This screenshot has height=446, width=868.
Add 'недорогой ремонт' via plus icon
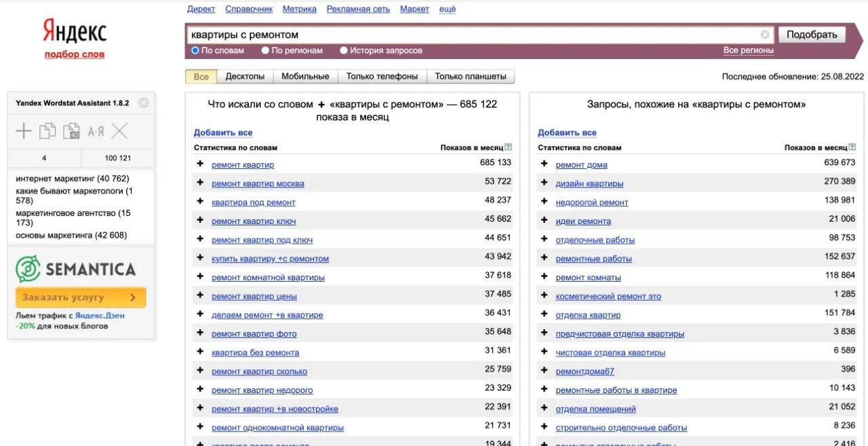point(544,202)
